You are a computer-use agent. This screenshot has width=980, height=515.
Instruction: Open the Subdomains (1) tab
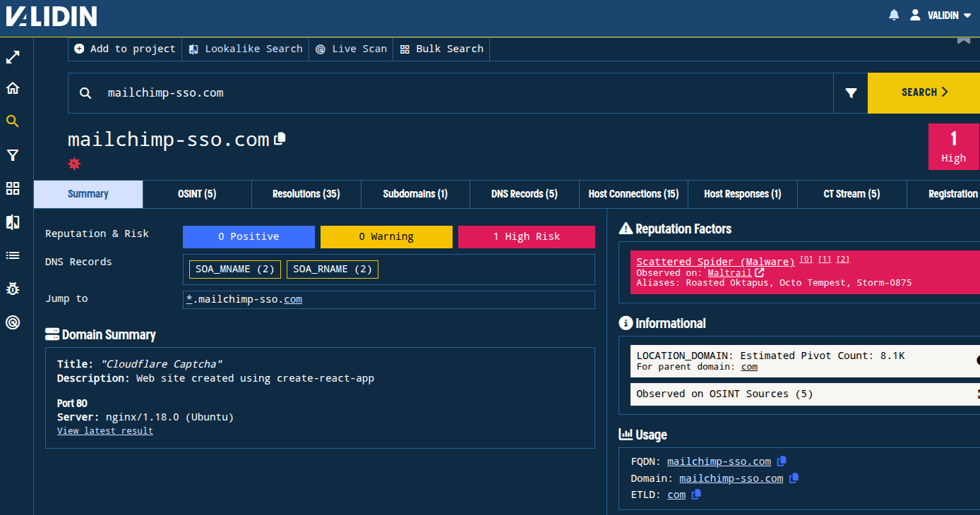[x=415, y=194]
